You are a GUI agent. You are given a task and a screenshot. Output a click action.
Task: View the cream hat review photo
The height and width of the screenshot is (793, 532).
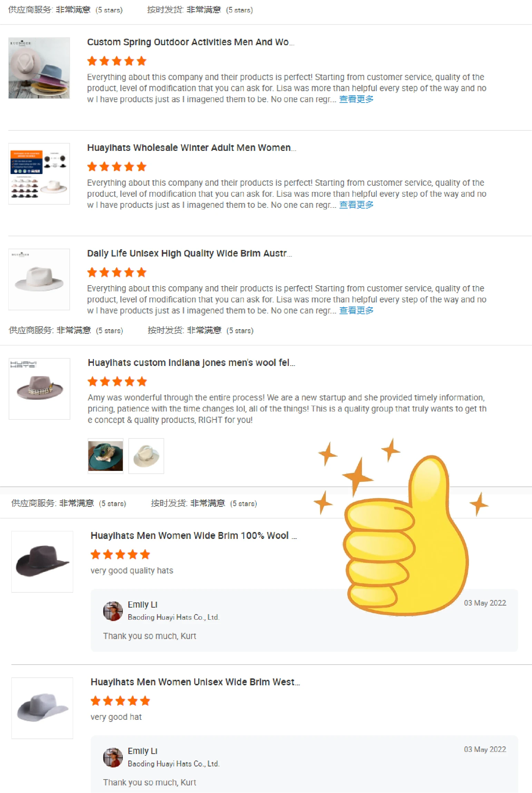[146, 456]
